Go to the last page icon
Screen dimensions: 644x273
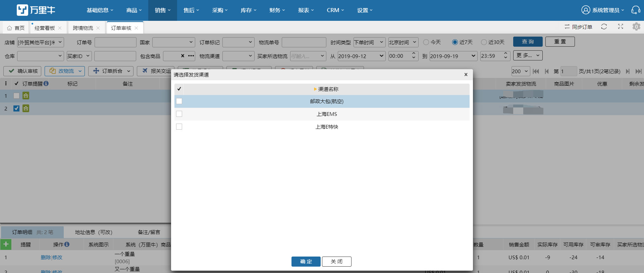pos(639,71)
